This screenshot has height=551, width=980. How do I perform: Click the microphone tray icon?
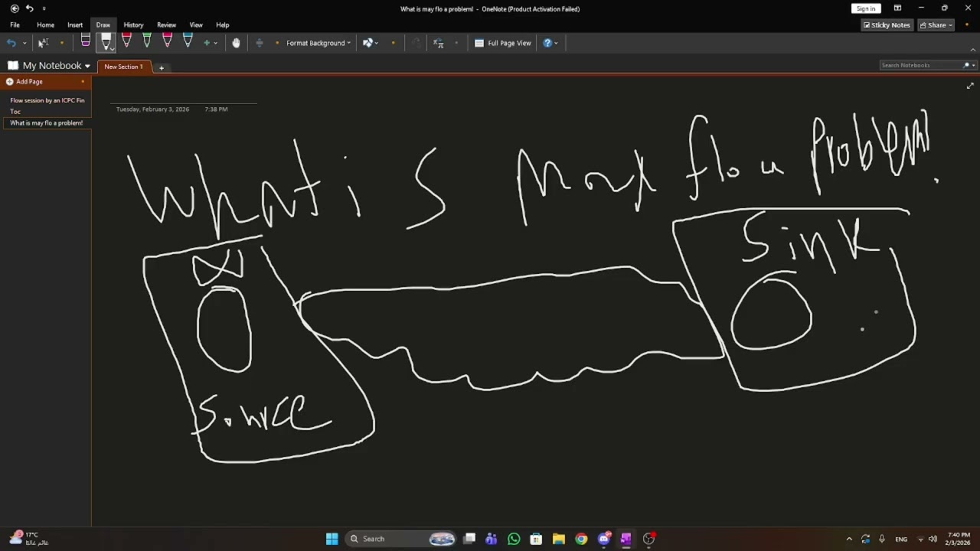pos(882,539)
